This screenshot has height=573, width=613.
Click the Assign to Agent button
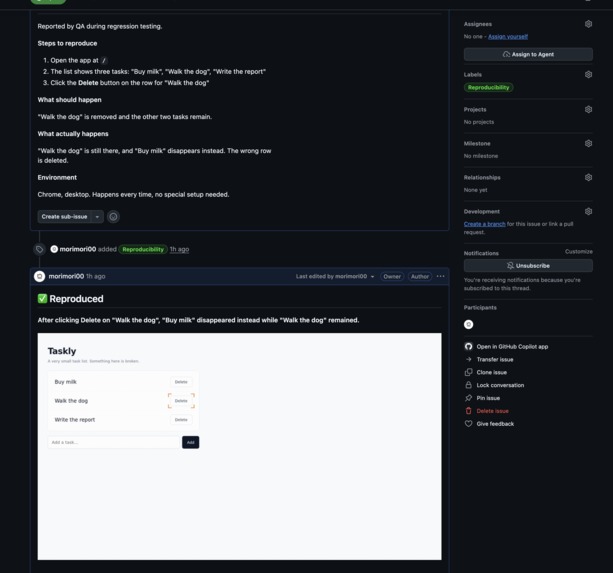coord(528,54)
